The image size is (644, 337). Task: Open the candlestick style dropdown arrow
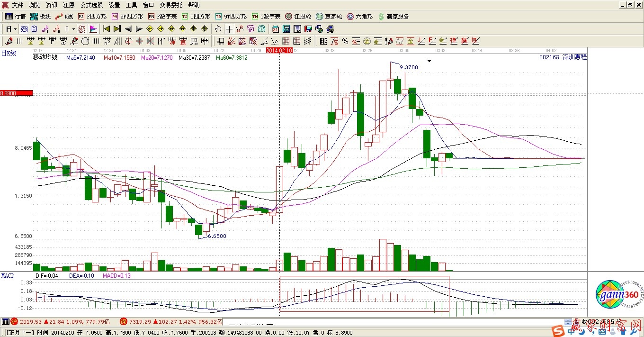[x=73, y=29]
